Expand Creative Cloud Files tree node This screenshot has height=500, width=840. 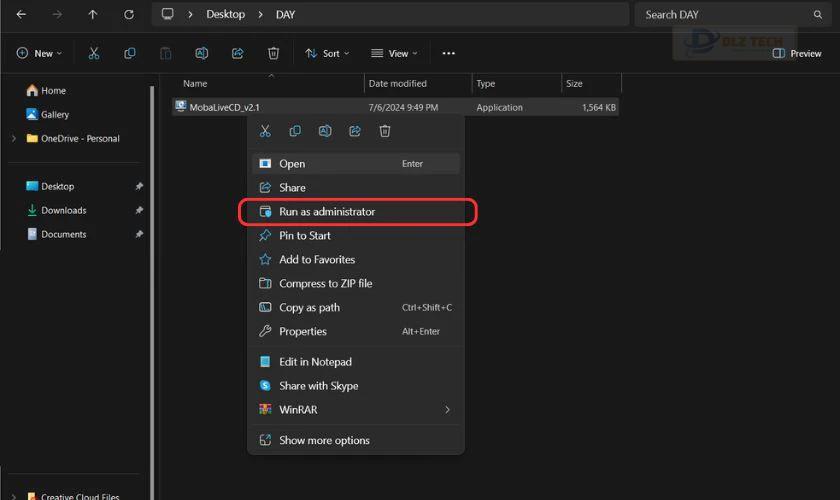click(x=14, y=496)
